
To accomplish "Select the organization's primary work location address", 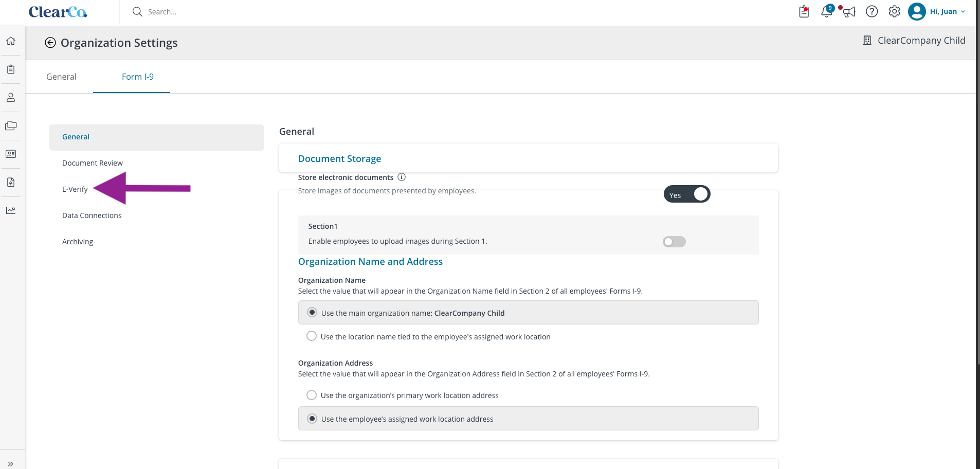I will (312, 395).
